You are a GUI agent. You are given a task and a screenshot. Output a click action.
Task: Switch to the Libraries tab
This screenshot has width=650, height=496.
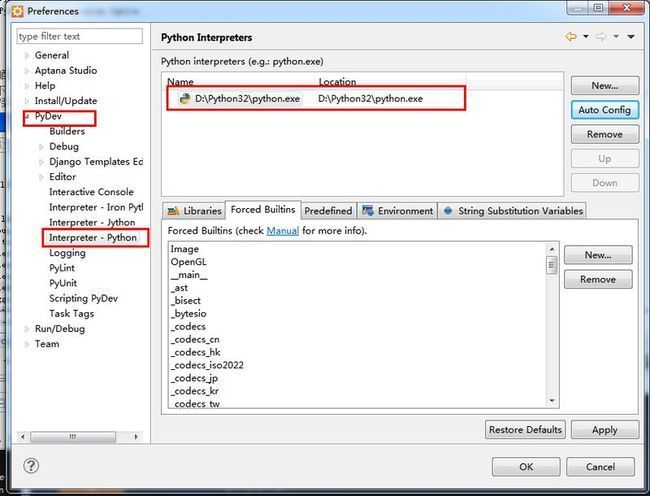click(x=194, y=211)
